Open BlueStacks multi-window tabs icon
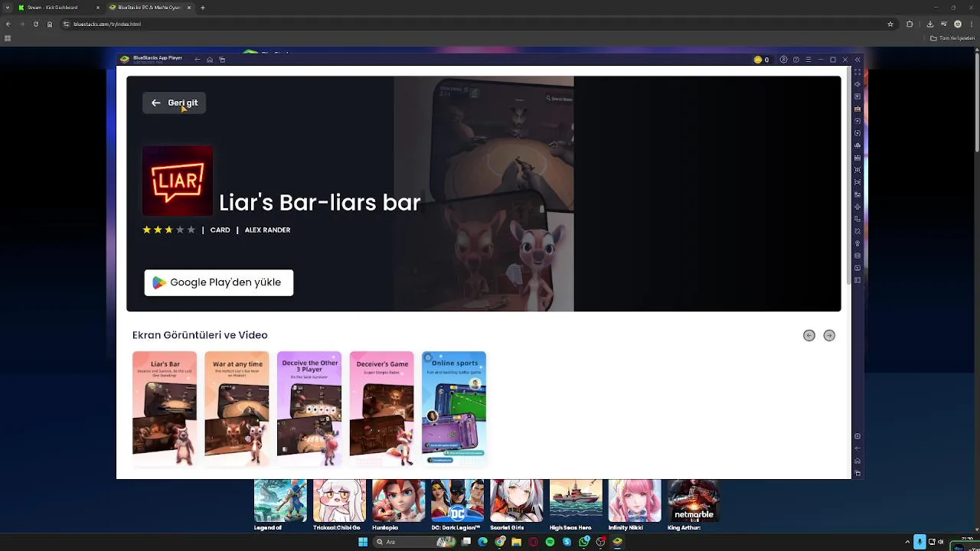 [x=222, y=60]
